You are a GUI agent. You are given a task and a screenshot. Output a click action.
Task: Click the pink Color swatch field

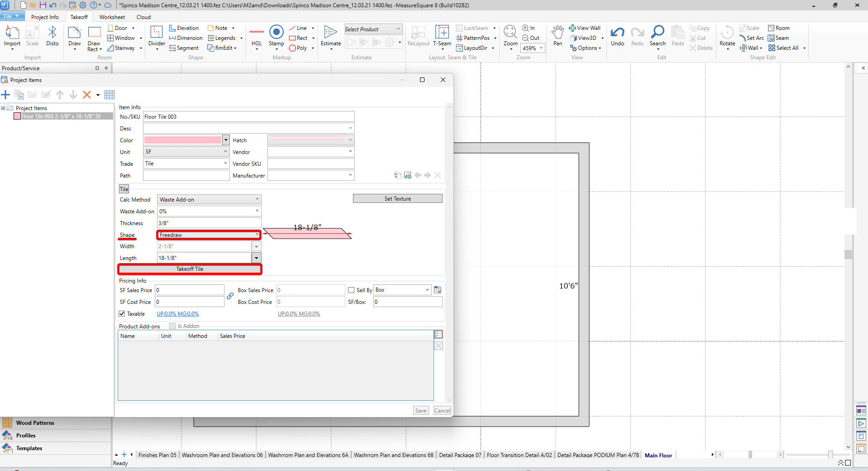coord(182,140)
